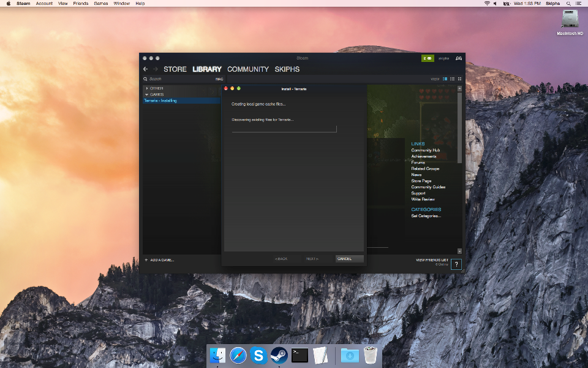Open the Support link
The width and height of the screenshot is (588, 368).
pyautogui.click(x=418, y=193)
